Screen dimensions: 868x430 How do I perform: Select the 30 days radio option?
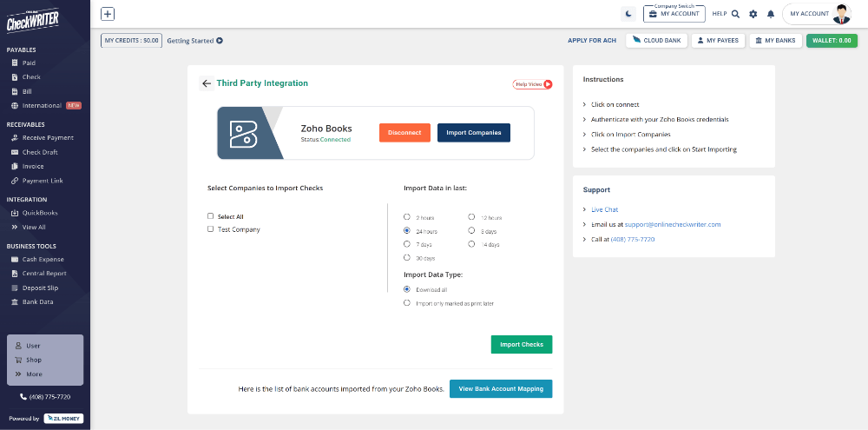[407, 258]
